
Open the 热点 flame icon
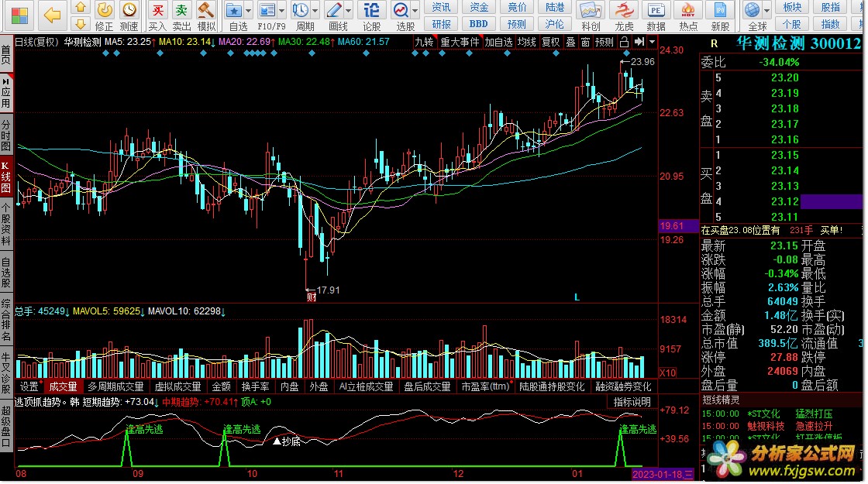[688, 10]
